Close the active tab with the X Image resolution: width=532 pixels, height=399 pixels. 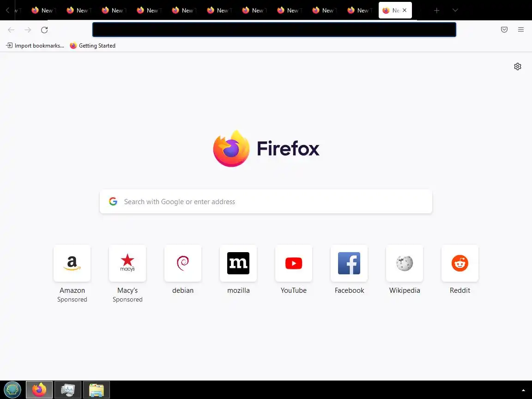click(405, 10)
